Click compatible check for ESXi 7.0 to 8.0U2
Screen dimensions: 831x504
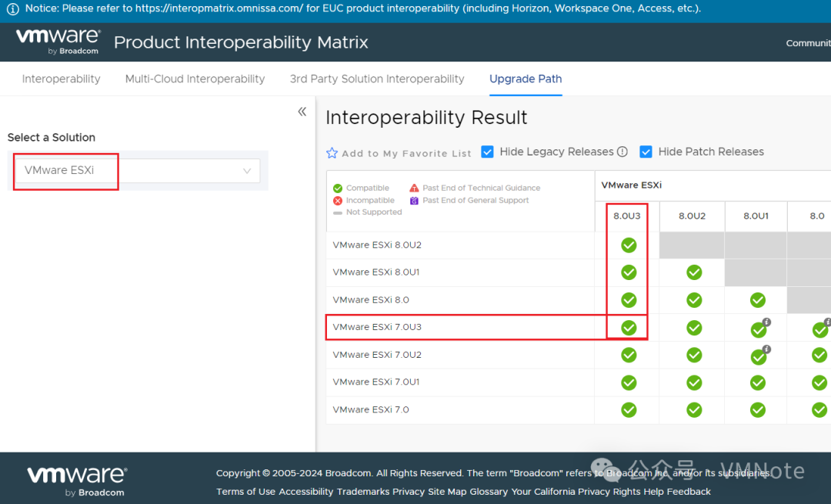pos(694,409)
